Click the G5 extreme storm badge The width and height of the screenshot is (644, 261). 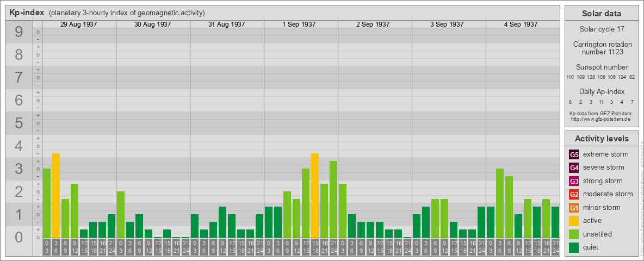[x=574, y=155]
